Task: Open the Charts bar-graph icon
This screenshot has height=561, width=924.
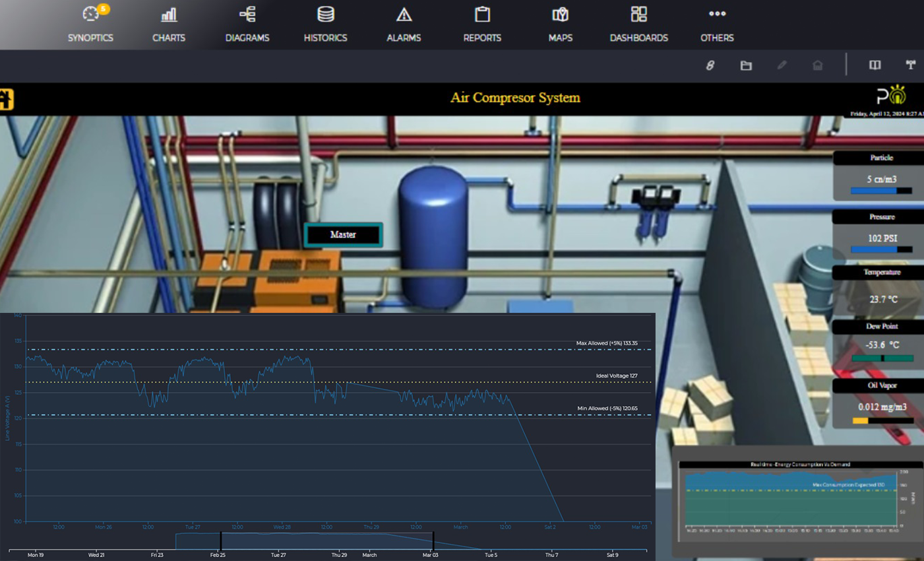Action: point(169,14)
